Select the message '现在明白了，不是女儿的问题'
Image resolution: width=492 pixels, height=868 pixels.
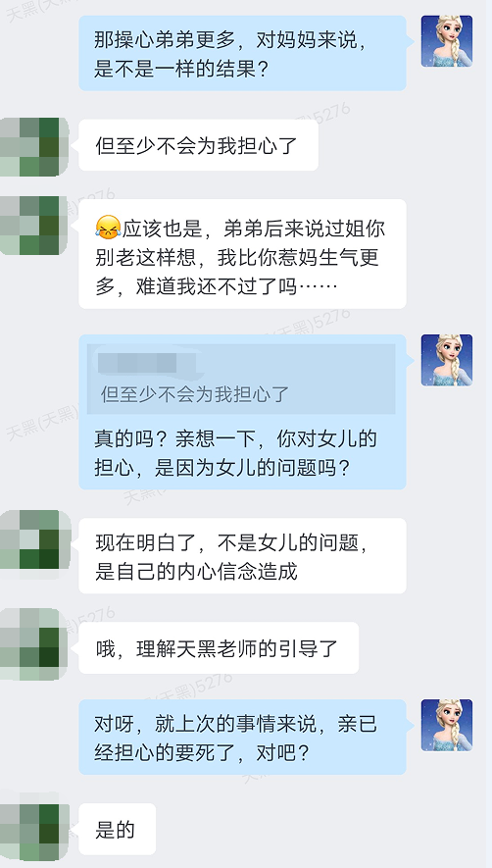coord(242,556)
